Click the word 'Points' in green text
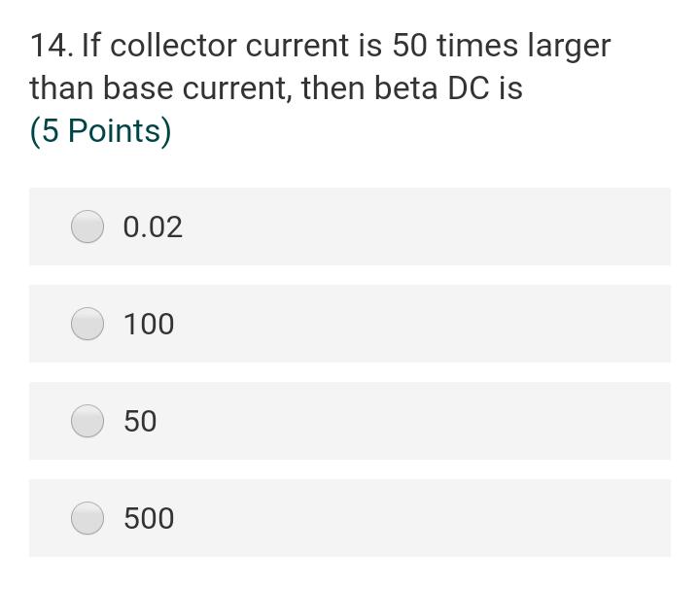700x590 pixels. 113,130
